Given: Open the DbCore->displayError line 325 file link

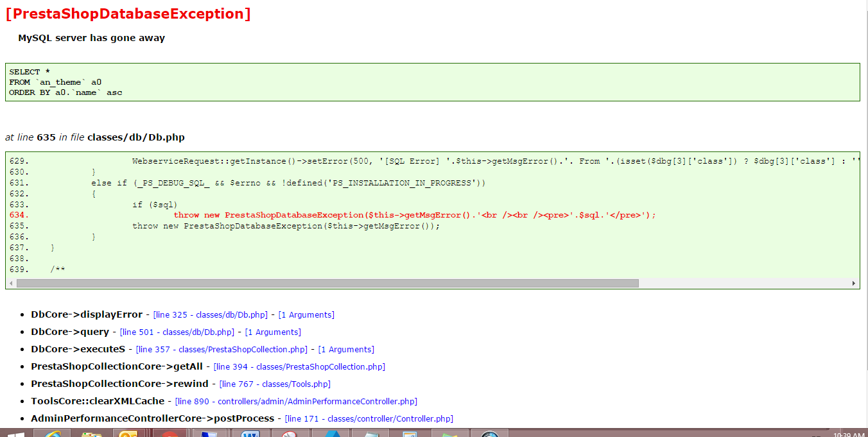Looking at the screenshot, I should click(210, 315).
